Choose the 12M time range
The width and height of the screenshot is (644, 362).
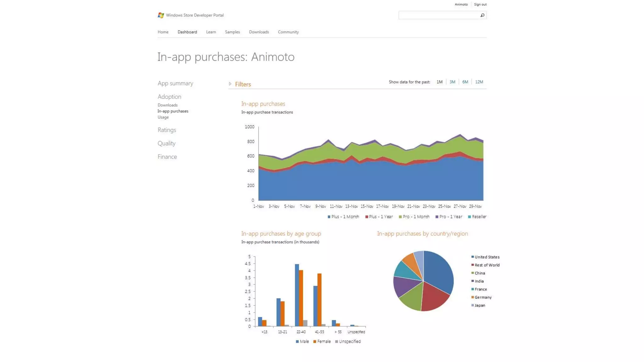click(479, 82)
